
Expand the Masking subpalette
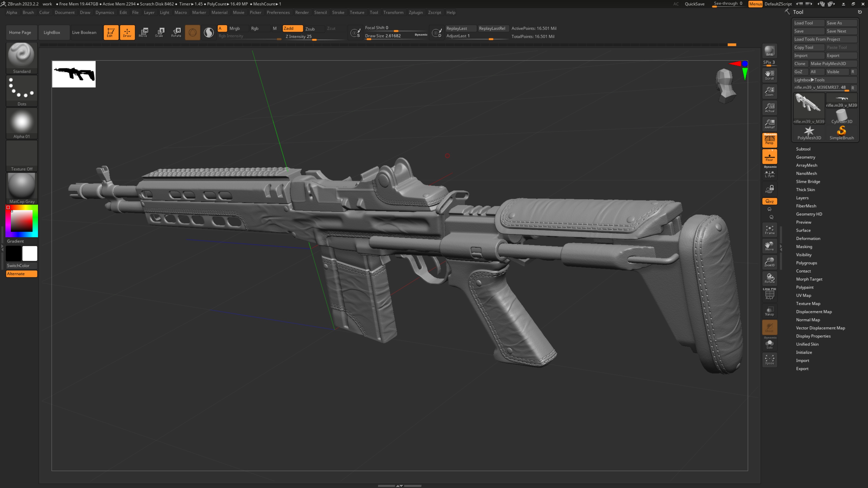pyautogui.click(x=804, y=246)
